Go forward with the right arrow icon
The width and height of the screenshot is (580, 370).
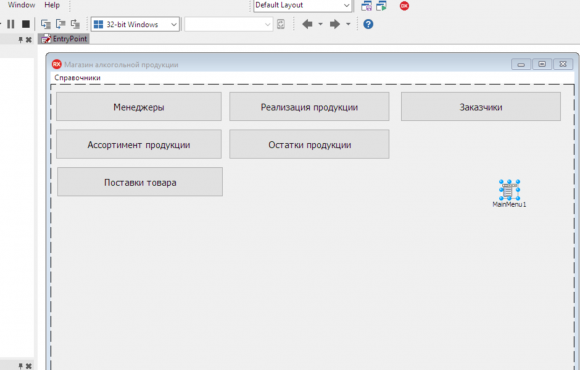pos(335,24)
